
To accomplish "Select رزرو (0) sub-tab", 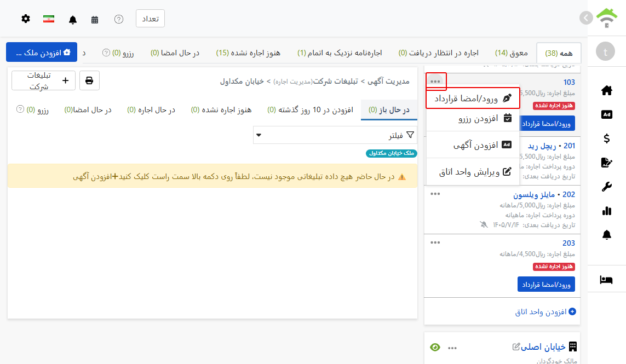I will (x=38, y=110).
